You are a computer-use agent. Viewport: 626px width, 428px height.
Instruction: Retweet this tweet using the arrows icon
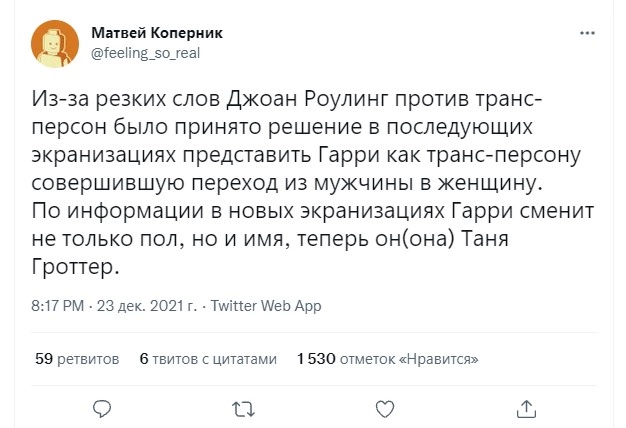click(242, 408)
